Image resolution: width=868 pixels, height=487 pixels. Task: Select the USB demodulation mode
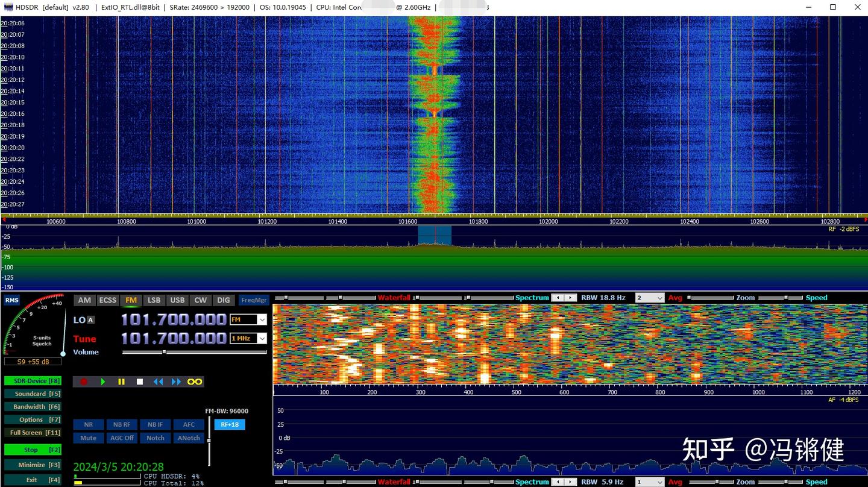point(177,300)
